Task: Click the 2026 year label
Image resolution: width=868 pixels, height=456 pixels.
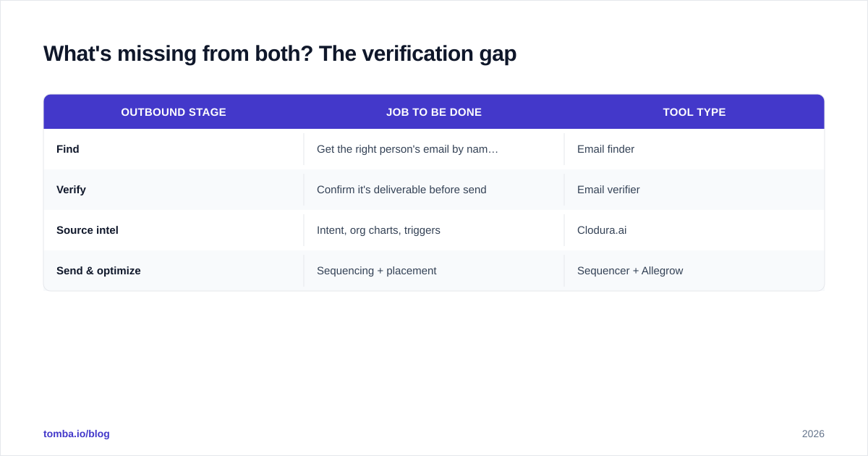Action: click(813, 434)
